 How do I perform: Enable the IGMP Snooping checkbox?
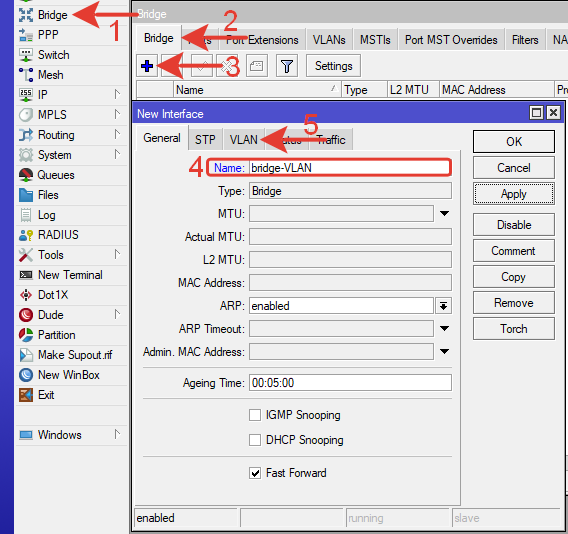point(255,415)
